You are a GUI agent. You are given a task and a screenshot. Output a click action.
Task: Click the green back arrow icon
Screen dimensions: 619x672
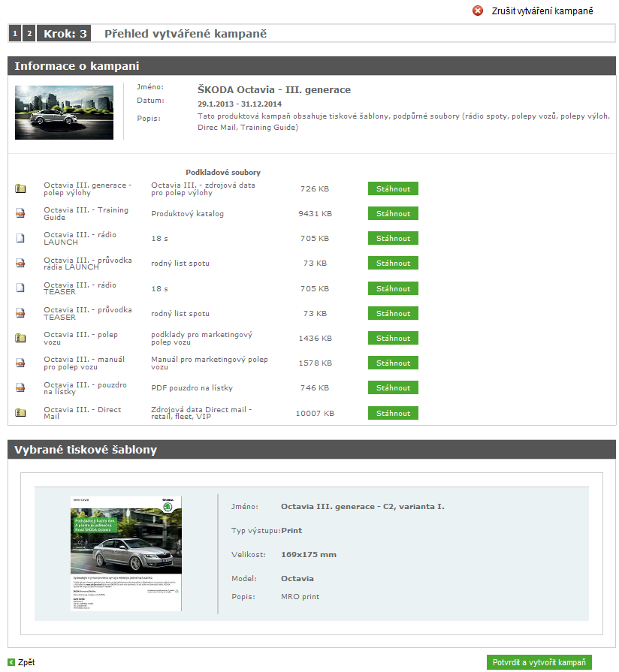coord(11,662)
